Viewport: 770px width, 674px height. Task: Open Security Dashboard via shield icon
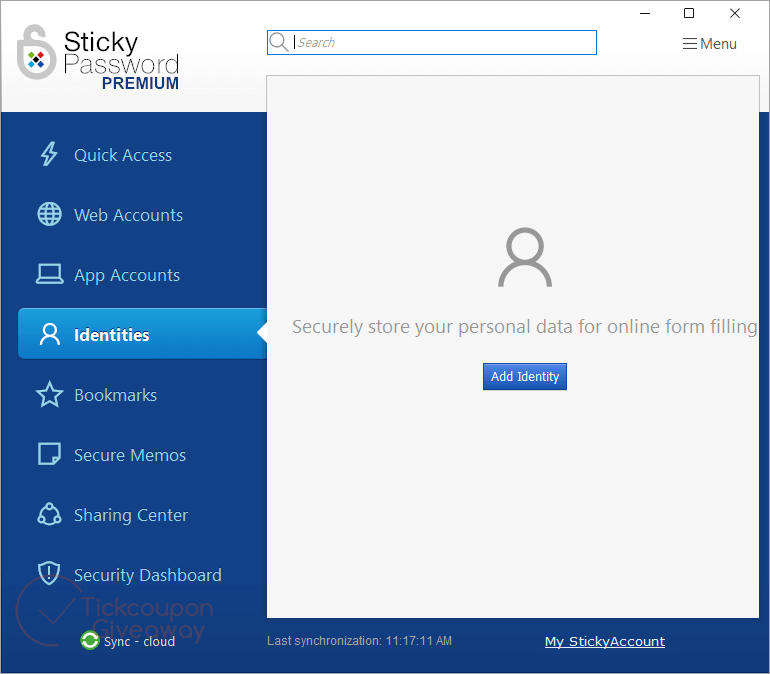[x=49, y=573]
